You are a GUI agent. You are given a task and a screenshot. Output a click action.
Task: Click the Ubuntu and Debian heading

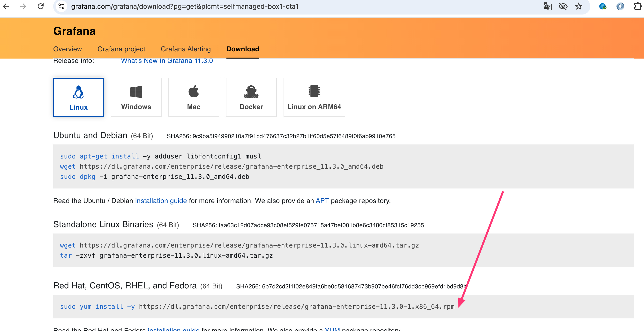tap(90, 135)
